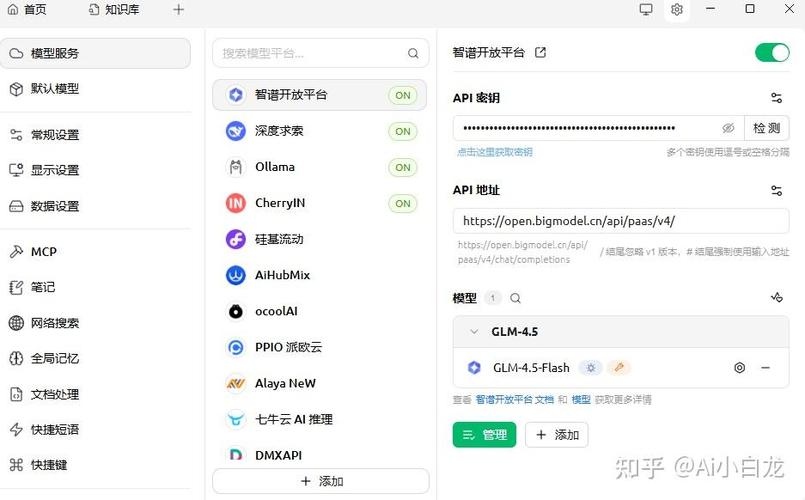The image size is (805, 500).
Task: Click green 管理 manage button
Action: pyautogui.click(x=484, y=435)
